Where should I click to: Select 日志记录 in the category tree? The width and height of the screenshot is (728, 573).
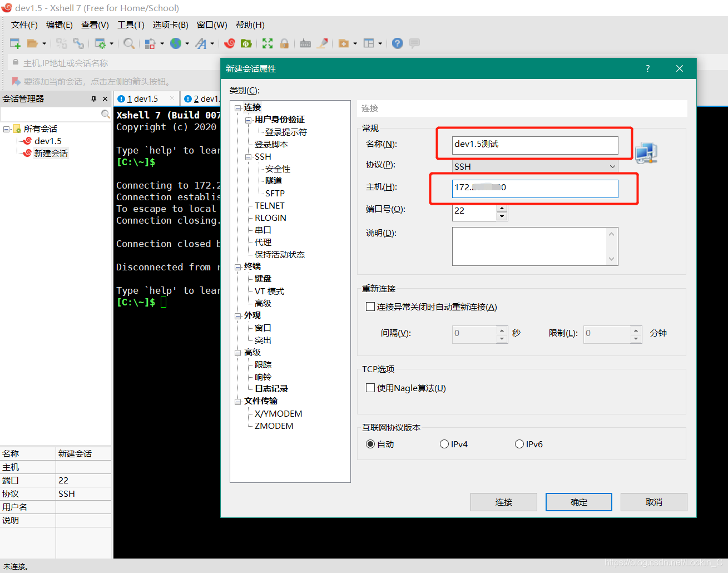pyautogui.click(x=271, y=389)
